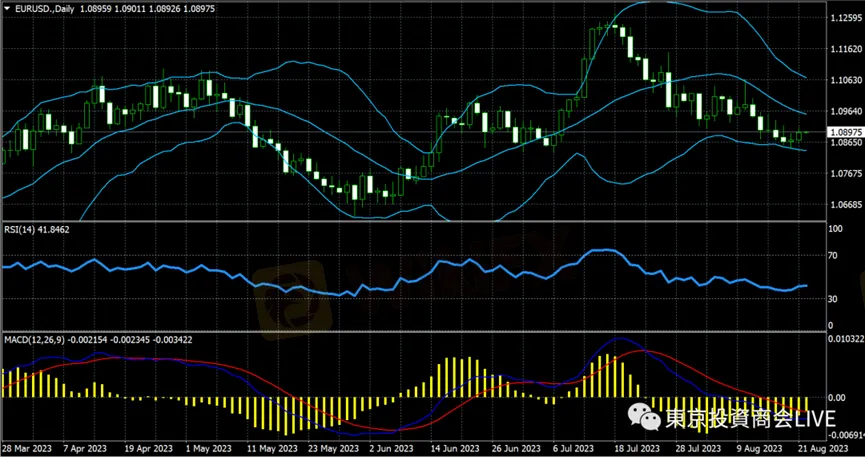Screen dimensions: 865x457
Task: Click the RSI 70 overbought level label
Action: 831,257
